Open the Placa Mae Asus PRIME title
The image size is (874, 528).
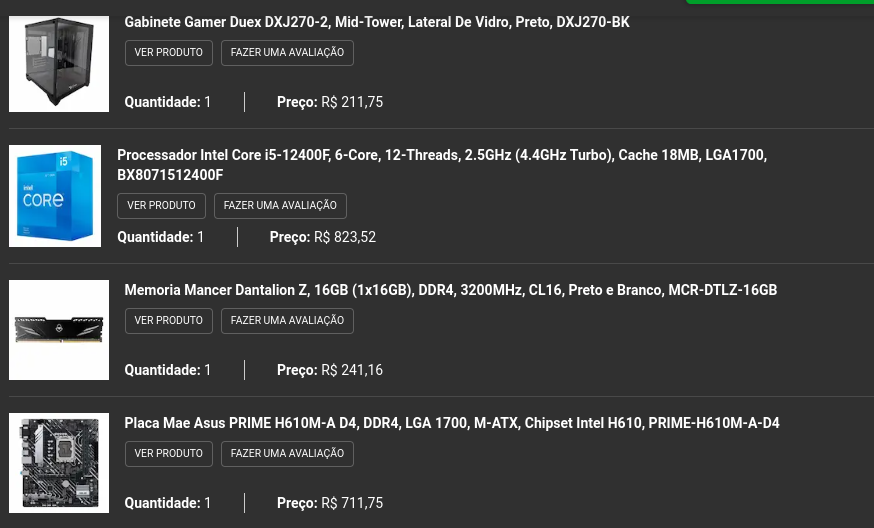(451, 423)
